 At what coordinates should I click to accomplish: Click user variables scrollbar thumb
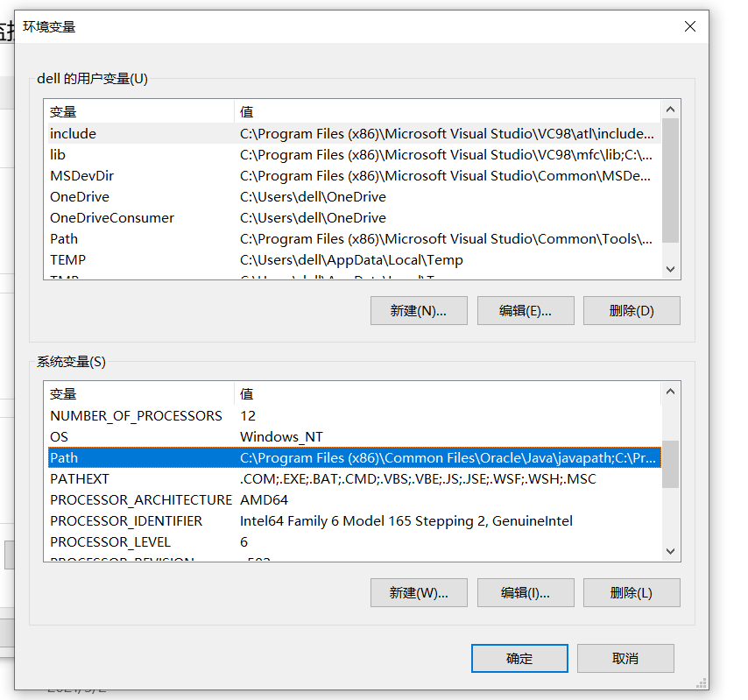click(670, 180)
